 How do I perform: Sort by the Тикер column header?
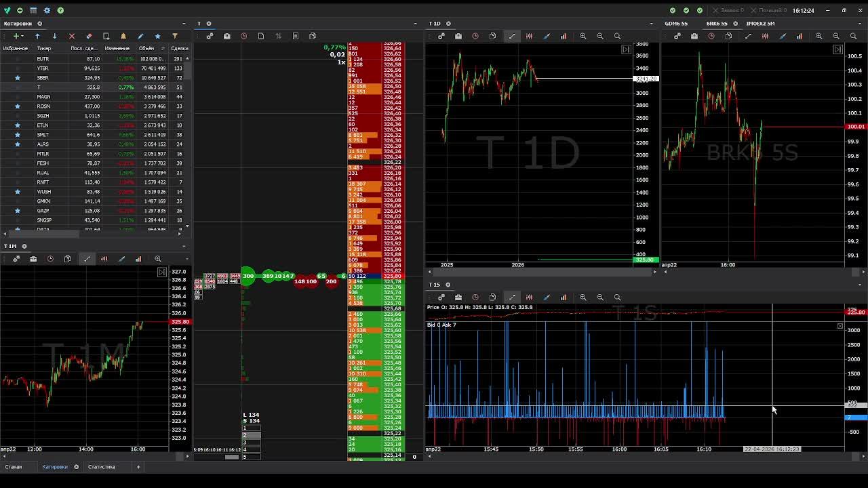pos(43,49)
